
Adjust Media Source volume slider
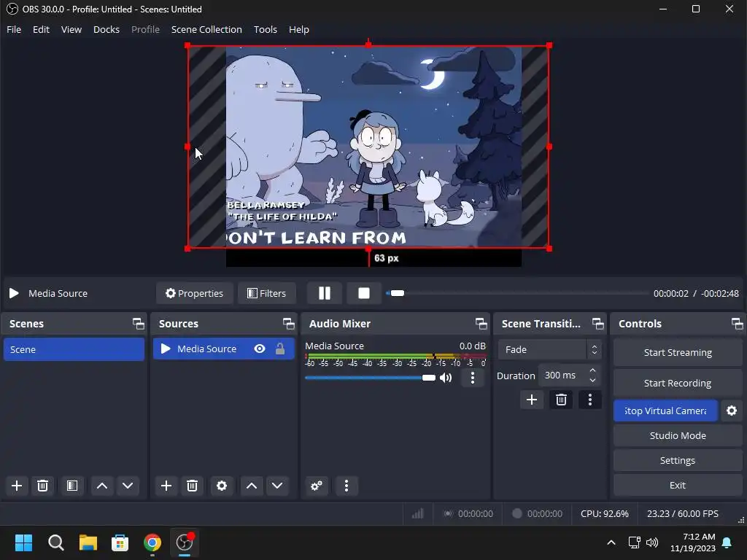[x=370, y=378]
